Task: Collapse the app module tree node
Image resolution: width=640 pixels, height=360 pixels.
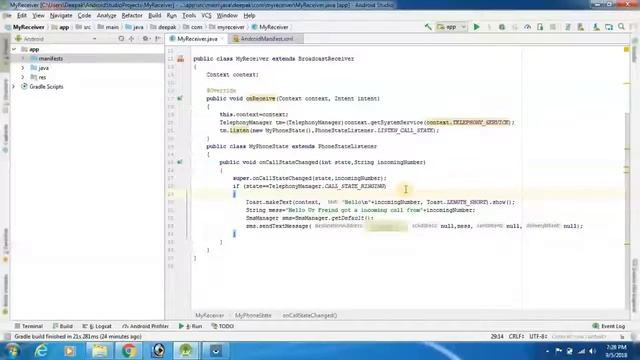Action: (x=14, y=49)
